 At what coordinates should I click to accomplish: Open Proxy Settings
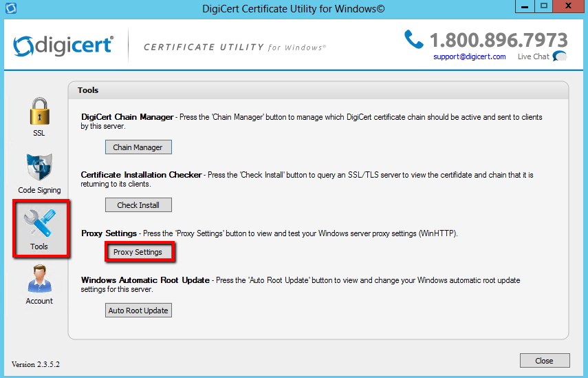(x=138, y=252)
